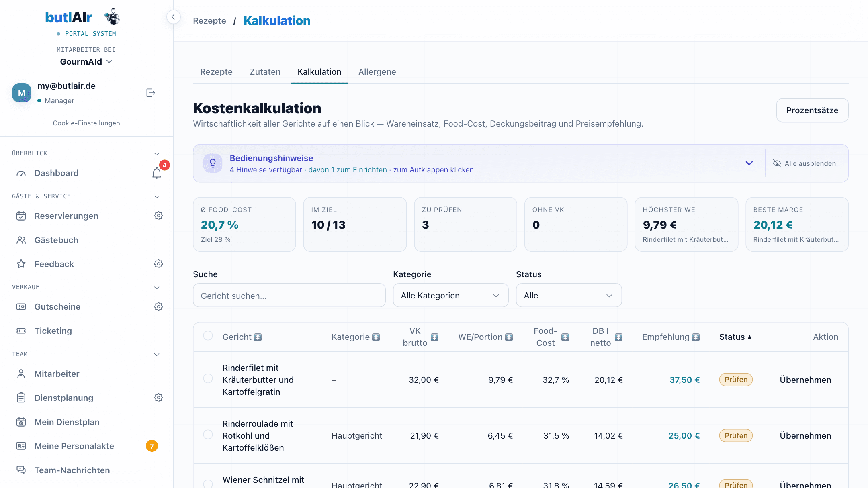Select the Kalkulation tab
868x488 pixels.
[319, 72]
